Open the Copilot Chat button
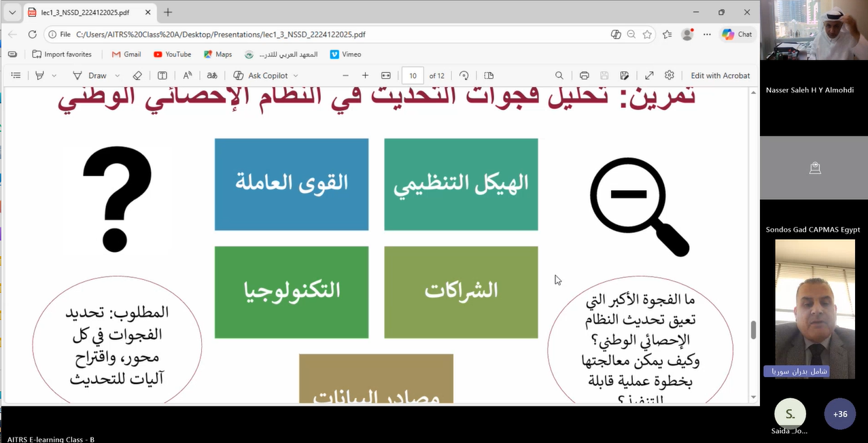 point(737,34)
